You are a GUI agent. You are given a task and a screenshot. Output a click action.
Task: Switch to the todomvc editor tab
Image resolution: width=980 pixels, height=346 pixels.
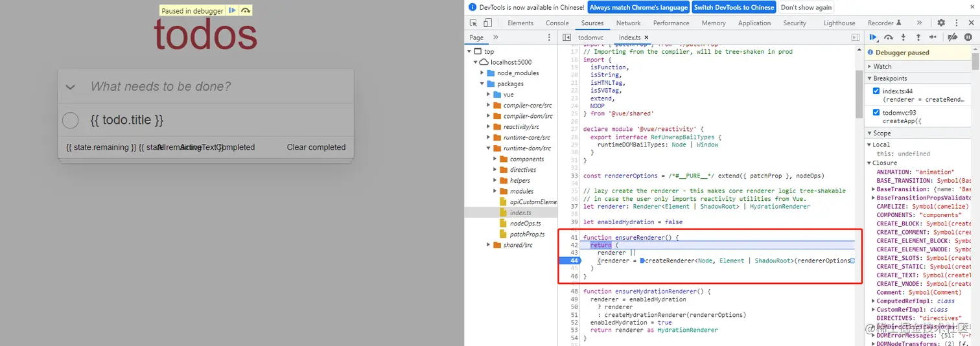(590, 38)
